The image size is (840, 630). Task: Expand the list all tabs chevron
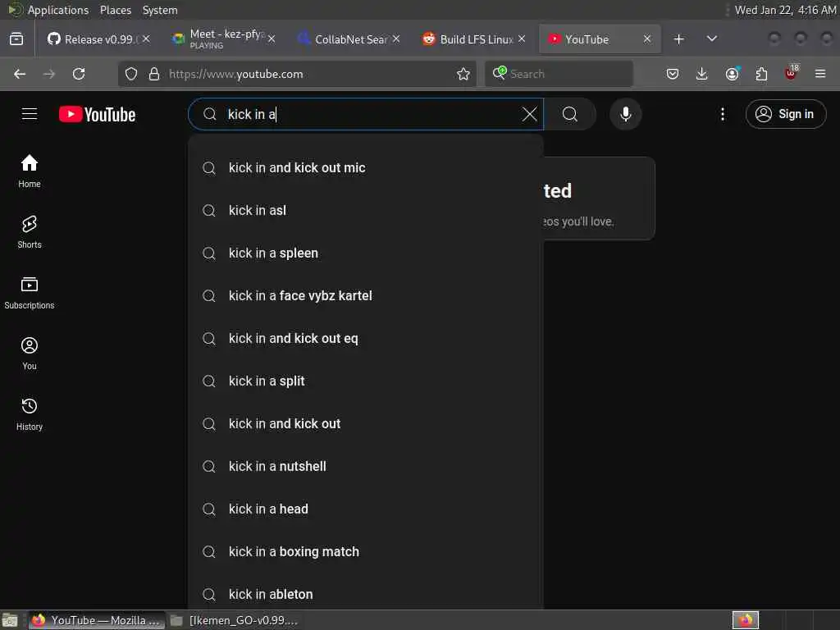[x=711, y=39]
